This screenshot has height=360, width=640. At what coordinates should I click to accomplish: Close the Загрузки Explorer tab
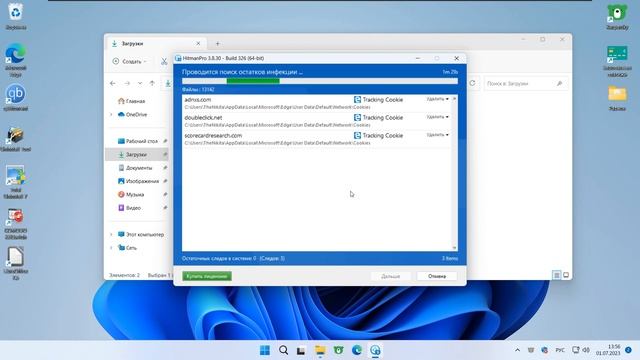pyautogui.click(x=198, y=44)
